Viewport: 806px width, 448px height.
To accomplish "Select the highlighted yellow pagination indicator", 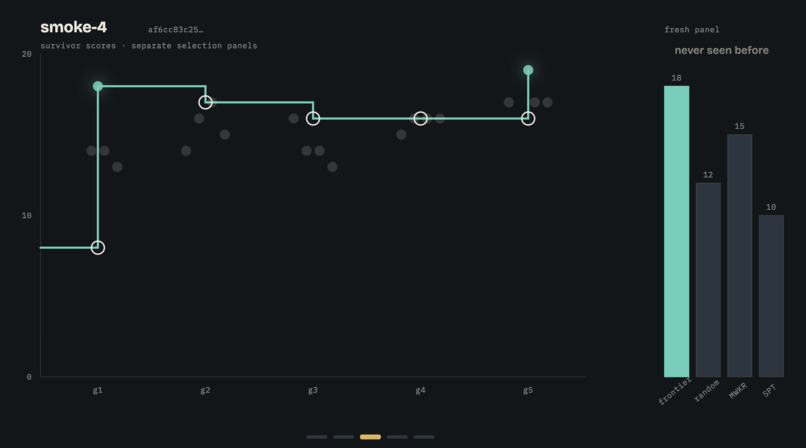I will pyautogui.click(x=370, y=437).
